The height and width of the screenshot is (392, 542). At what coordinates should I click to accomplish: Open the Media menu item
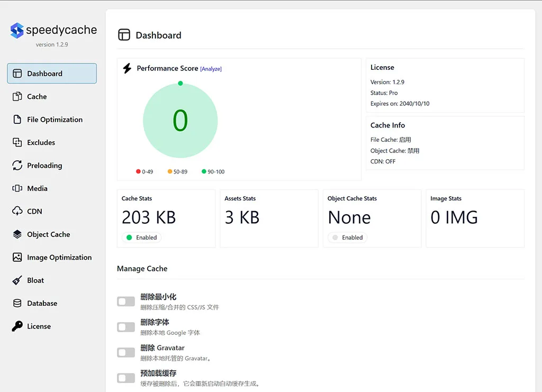(37, 188)
